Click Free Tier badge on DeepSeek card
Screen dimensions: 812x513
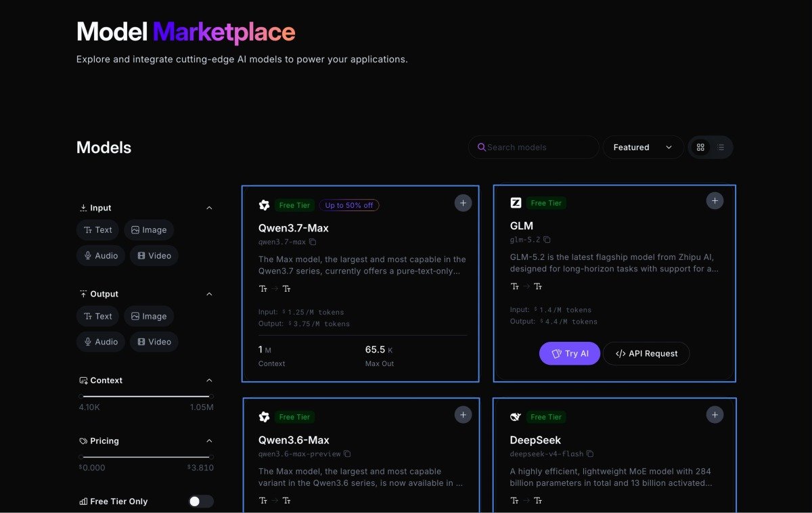(x=546, y=417)
